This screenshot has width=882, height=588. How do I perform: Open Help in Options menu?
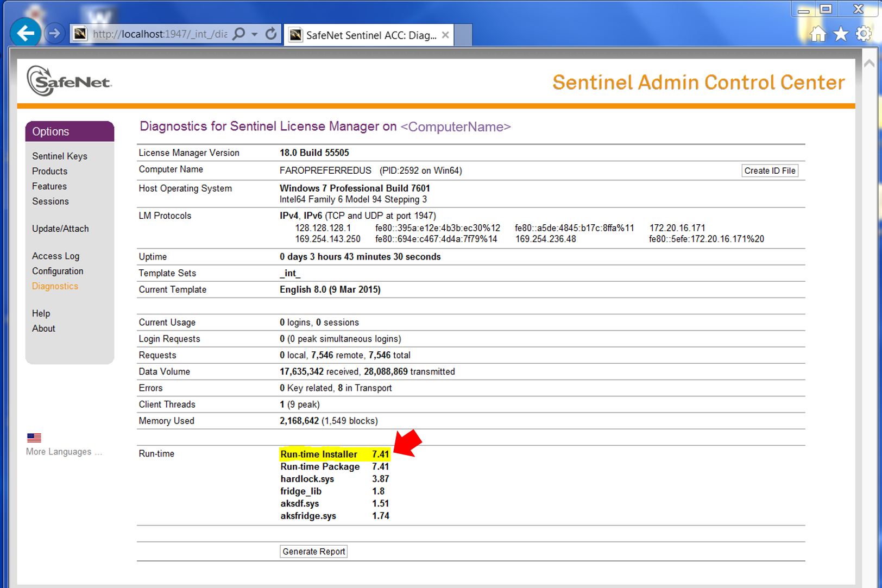pos(41,314)
